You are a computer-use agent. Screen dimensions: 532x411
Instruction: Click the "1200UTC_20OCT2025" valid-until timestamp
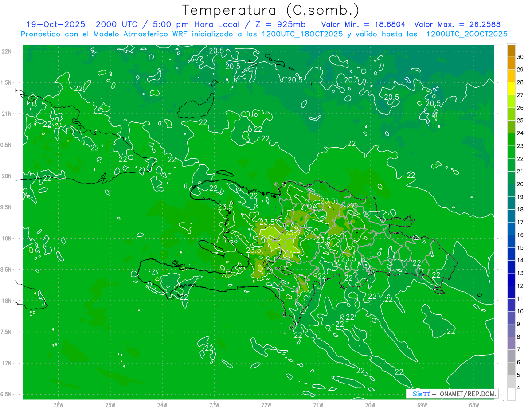(x=467, y=34)
